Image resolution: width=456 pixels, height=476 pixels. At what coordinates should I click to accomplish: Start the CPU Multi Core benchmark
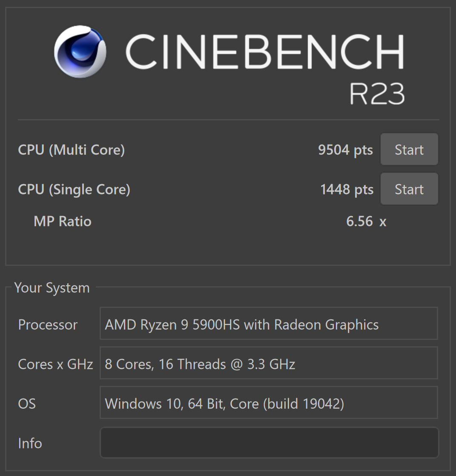coord(409,149)
